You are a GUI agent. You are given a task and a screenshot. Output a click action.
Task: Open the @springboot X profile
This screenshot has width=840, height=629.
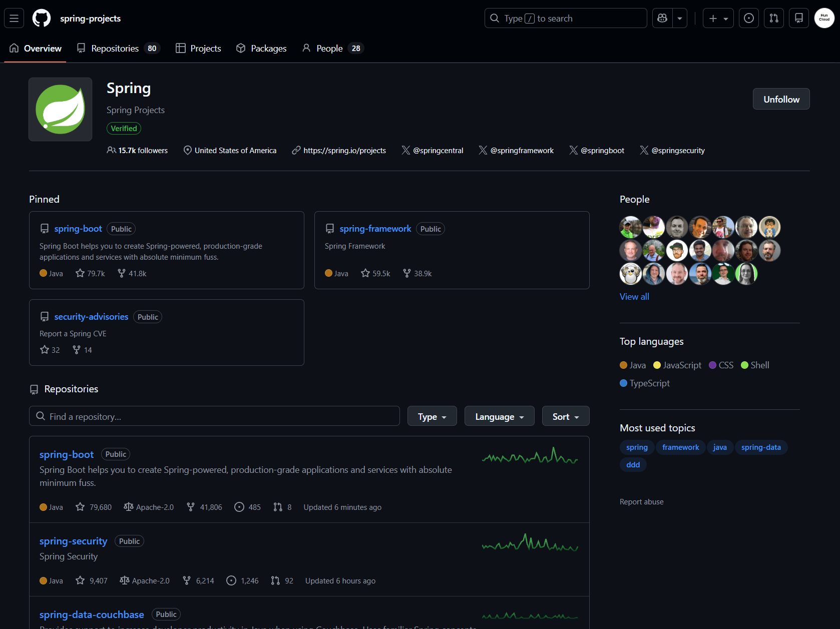tap(602, 150)
